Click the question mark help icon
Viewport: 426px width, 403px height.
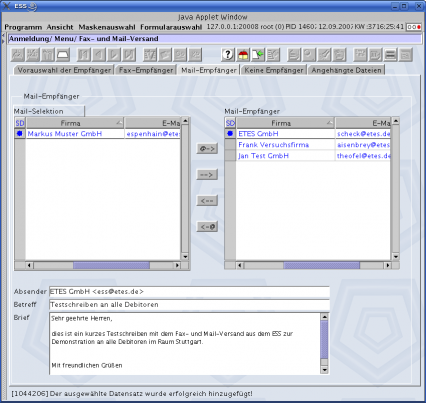tap(227, 55)
